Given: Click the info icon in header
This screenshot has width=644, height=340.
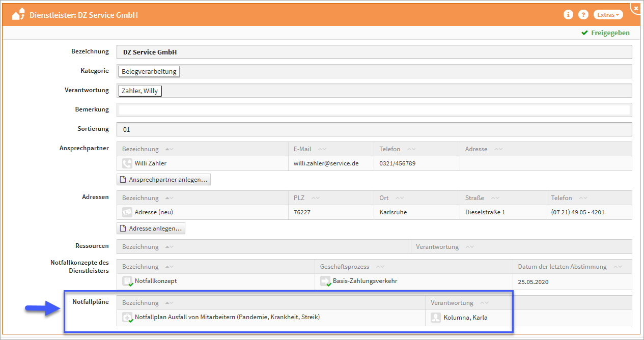Looking at the screenshot, I should [568, 15].
